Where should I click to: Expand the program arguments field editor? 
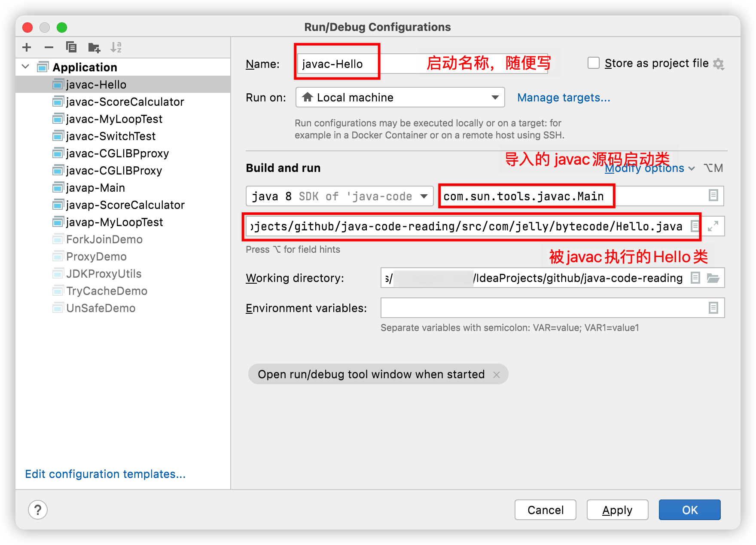pyautogui.click(x=713, y=226)
